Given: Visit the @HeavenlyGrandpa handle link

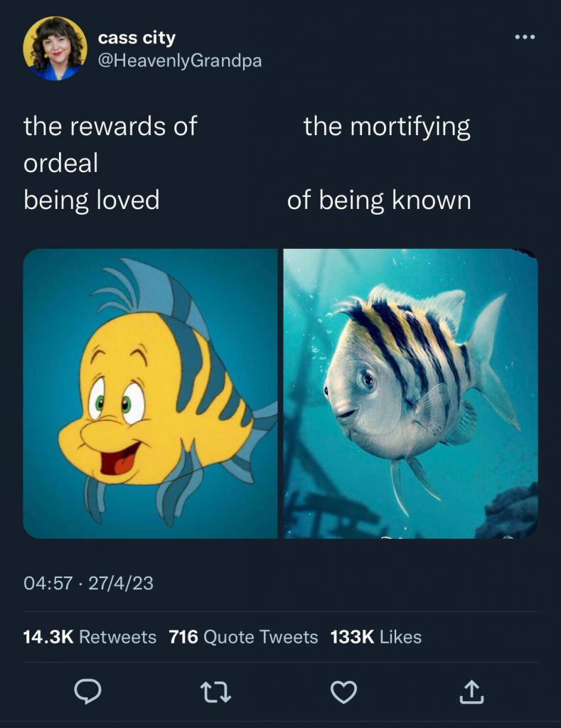Looking at the screenshot, I should point(180,60).
